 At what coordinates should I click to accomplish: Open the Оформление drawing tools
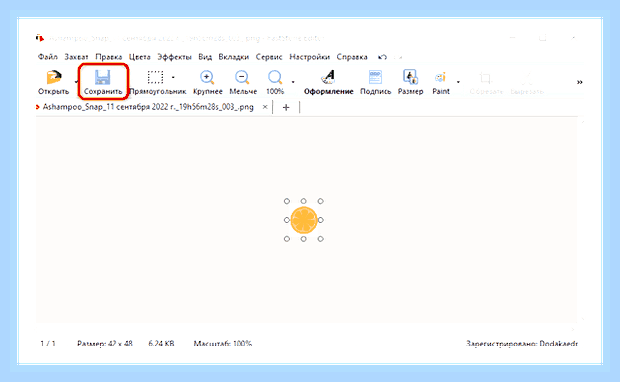click(x=328, y=78)
